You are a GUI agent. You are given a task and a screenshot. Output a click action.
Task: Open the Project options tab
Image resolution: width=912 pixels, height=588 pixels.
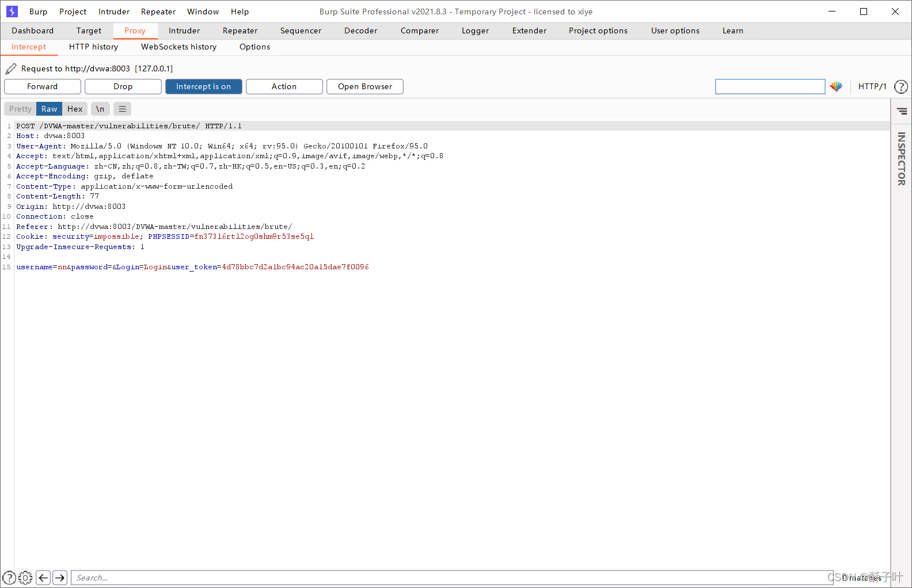pos(598,30)
